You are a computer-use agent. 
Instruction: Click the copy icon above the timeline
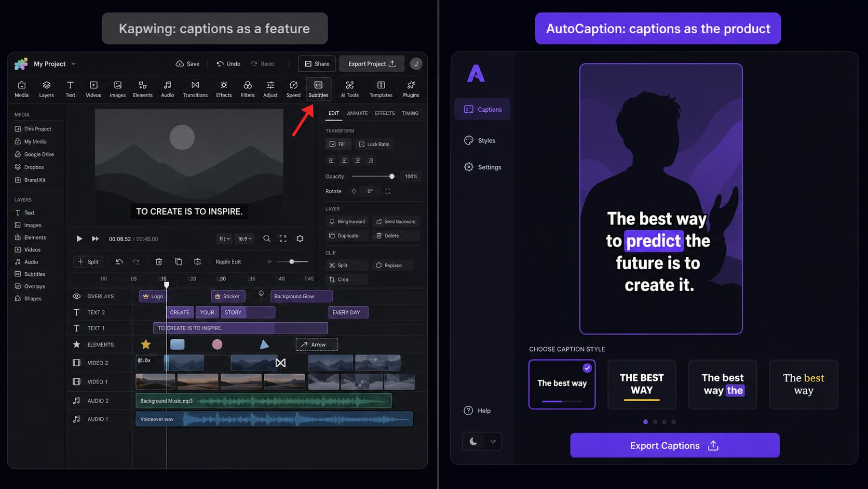tap(178, 261)
